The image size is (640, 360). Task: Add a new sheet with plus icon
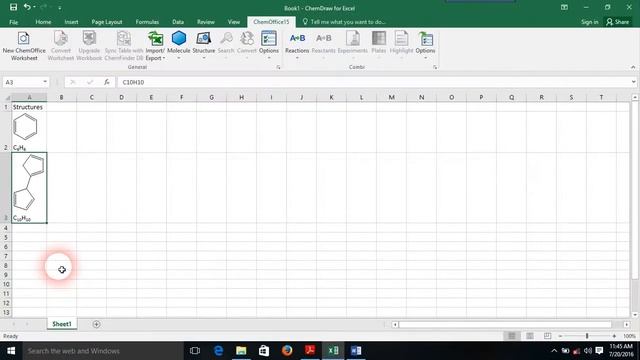point(96,324)
